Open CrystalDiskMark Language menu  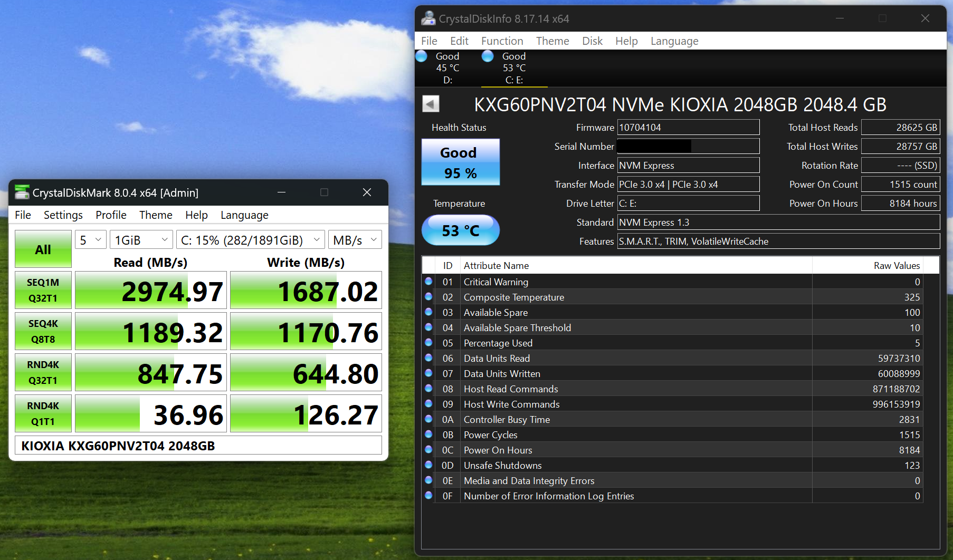pos(244,215)
